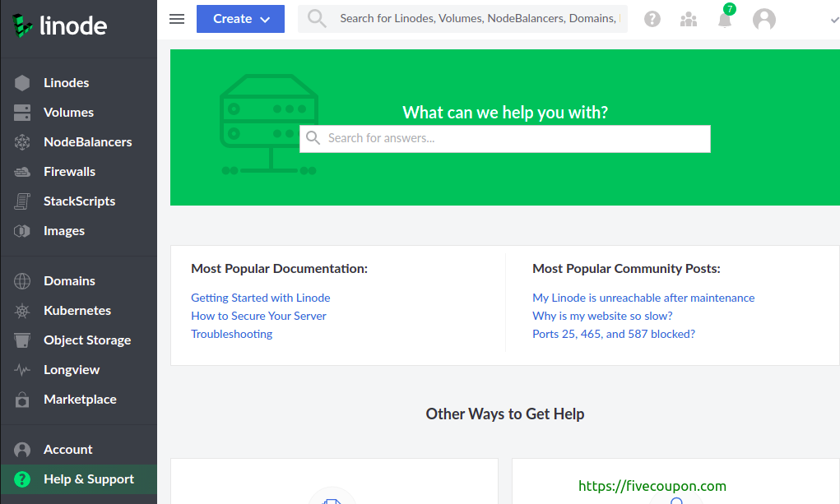Open Object Storage sidebar item
Image resolution: width=840 pixels, height=504 pixels.
pos(79,340)
